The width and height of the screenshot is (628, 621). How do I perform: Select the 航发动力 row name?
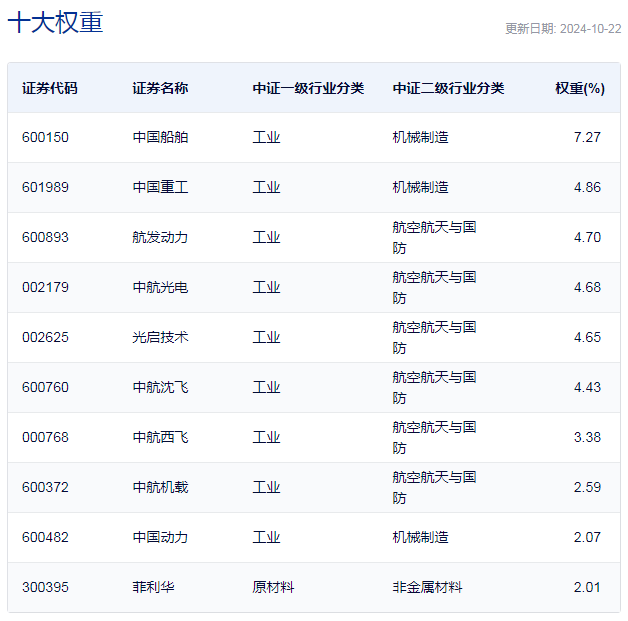160,237
